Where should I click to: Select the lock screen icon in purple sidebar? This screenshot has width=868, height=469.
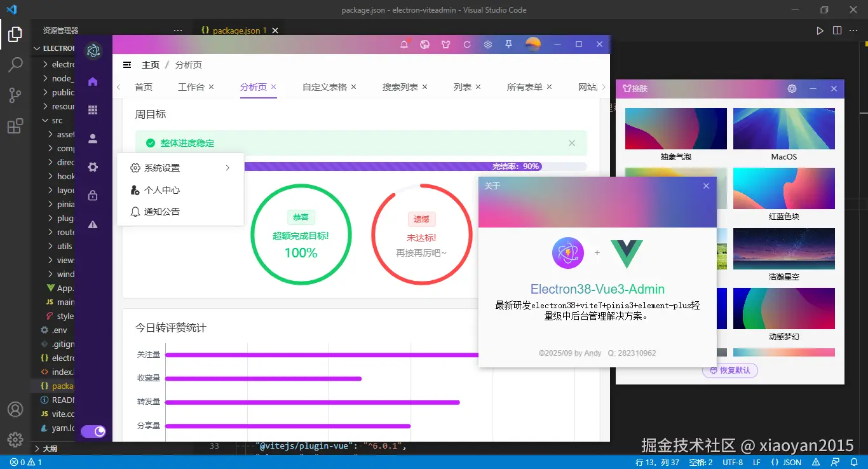(93, 196)
